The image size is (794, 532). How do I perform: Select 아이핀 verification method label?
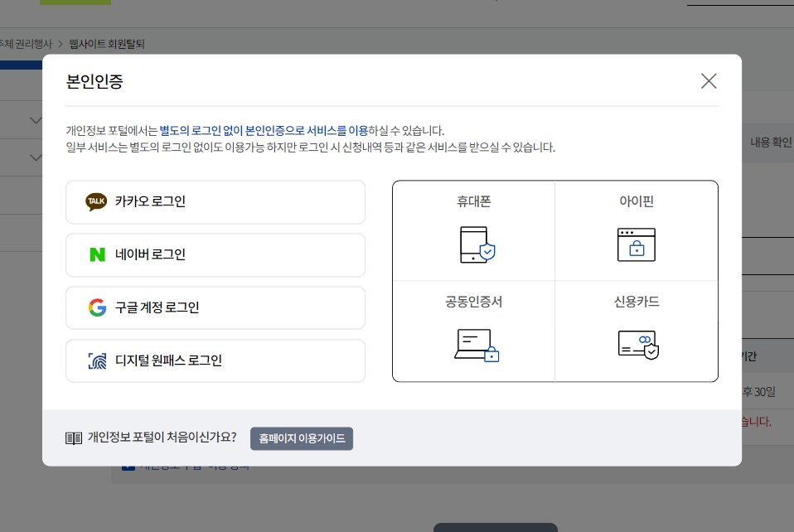click(637, 201)
